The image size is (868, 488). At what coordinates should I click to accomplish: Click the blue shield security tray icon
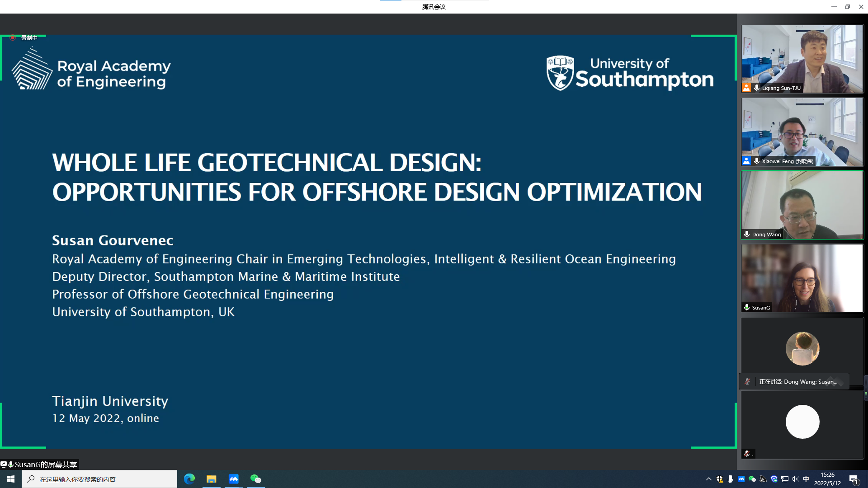[774, 479]
